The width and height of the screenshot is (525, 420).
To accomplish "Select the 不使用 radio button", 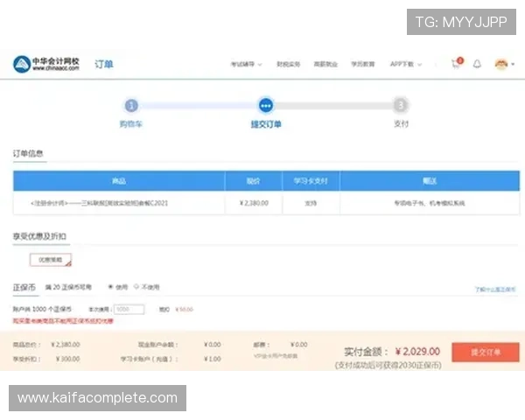I will click(136, 287).
